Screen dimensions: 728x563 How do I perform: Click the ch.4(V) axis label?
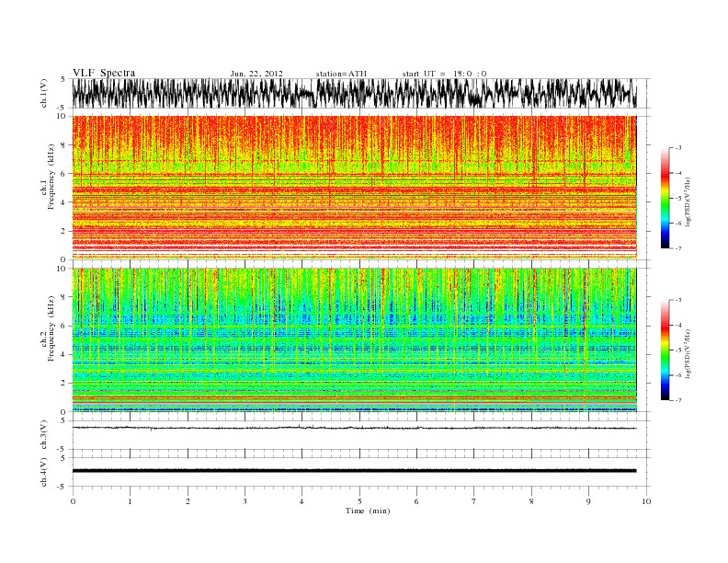(44, 472)
